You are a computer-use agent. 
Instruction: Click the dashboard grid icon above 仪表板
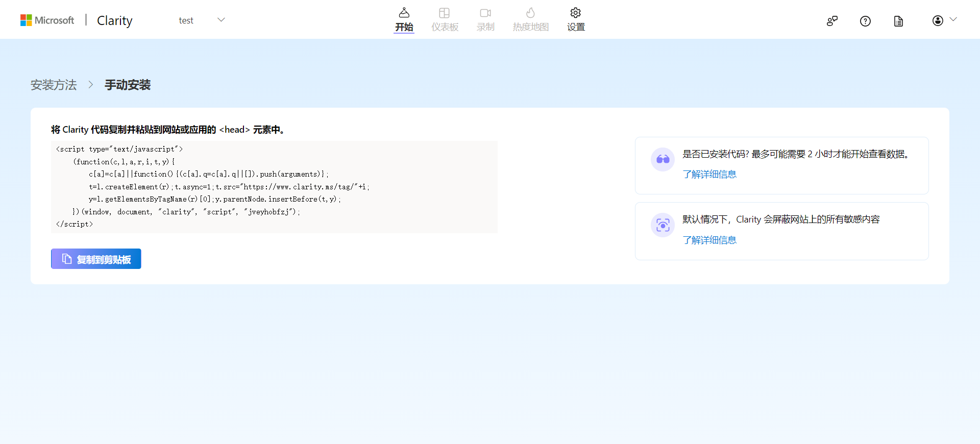tap(445, 13)
